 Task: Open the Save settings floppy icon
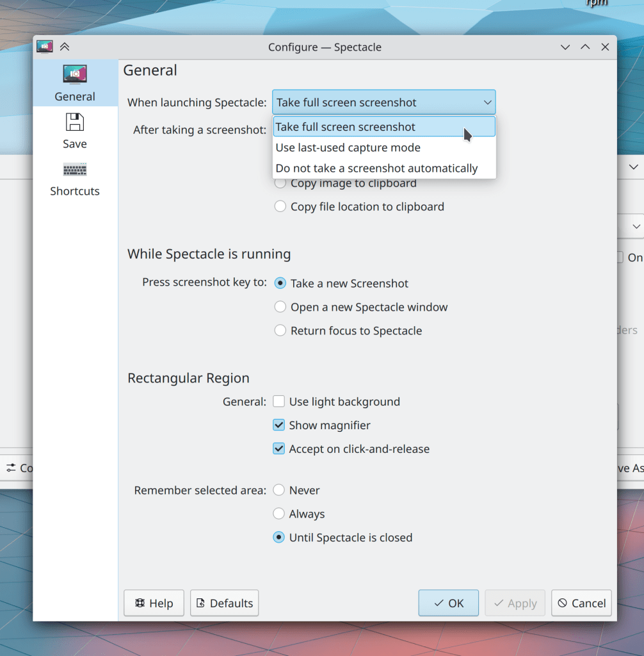click(x=75, y=122)
